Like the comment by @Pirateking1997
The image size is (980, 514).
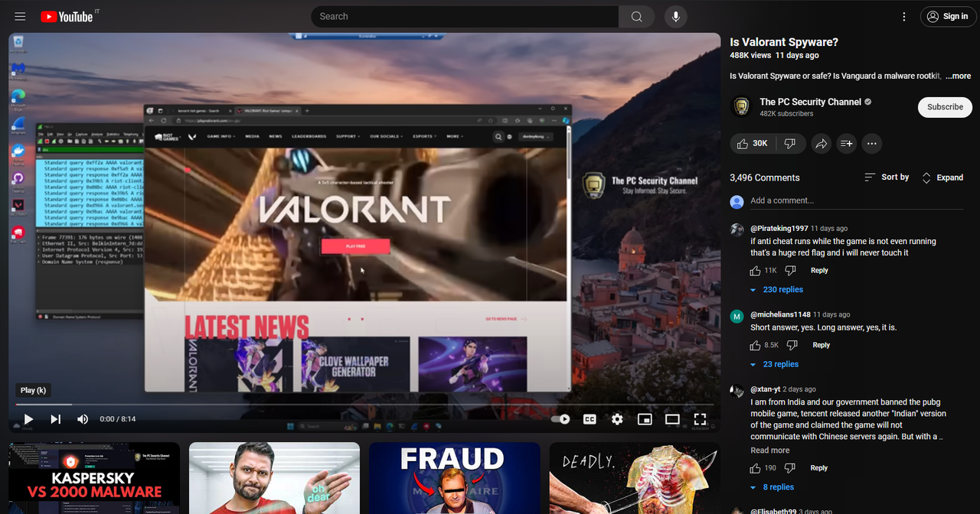[755, 271]
